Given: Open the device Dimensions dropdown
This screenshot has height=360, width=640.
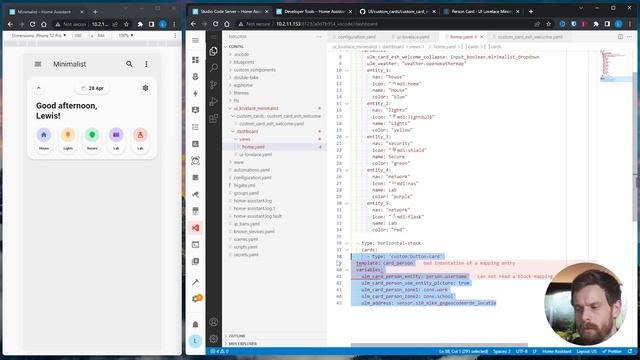Looking at the screenshot, I should pos(39,36).
